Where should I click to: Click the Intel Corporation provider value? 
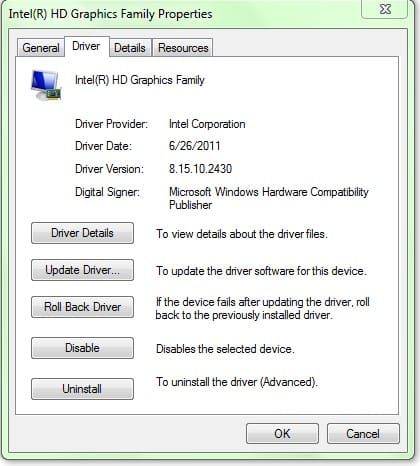pyautogui.click(x=207, y=124)
